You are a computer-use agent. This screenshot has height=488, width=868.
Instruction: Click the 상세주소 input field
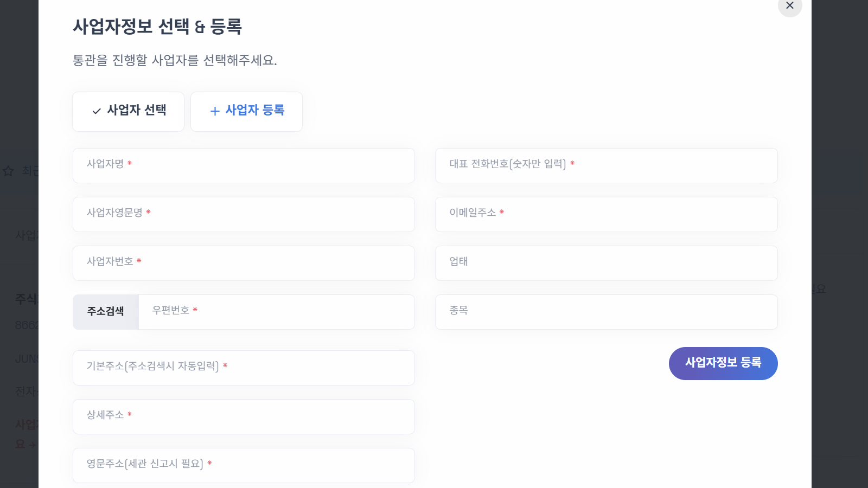pyautogui.click(x=244, y=416)
